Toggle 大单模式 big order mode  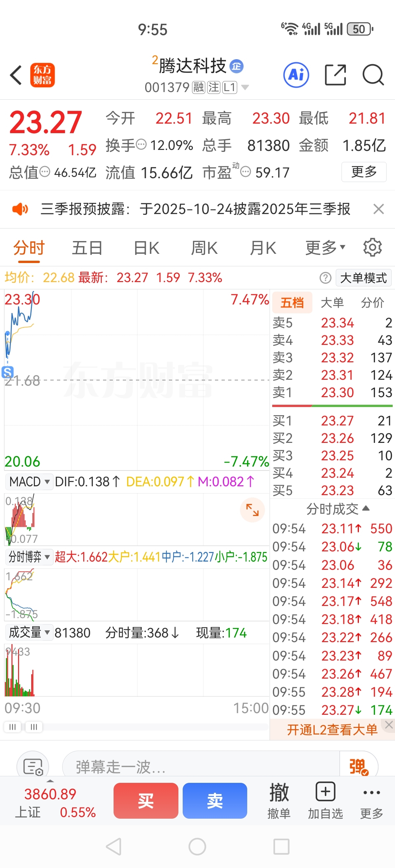(363, 278)
